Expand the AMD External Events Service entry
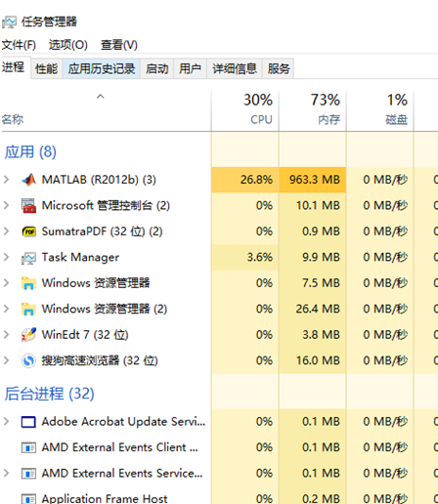 click(6, 473)
